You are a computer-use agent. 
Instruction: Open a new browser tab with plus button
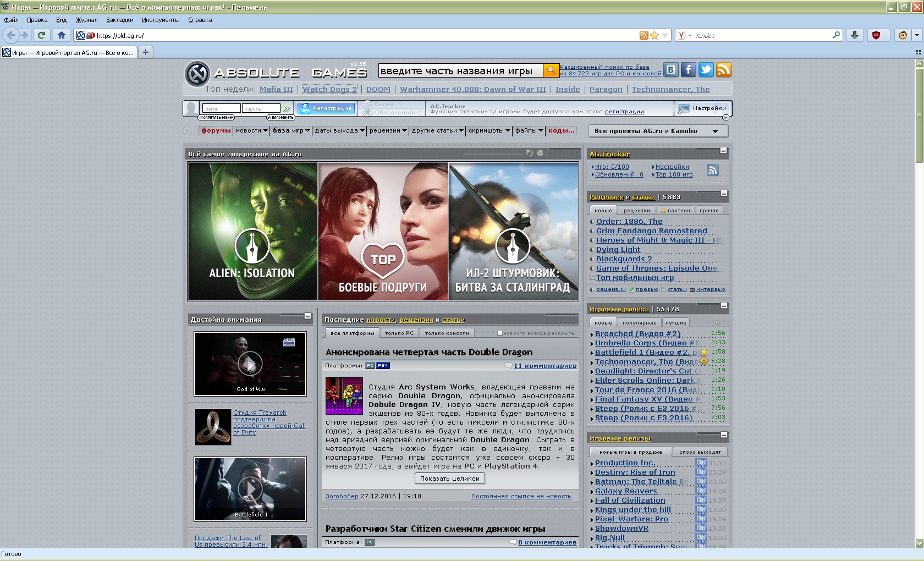(146, 52)
